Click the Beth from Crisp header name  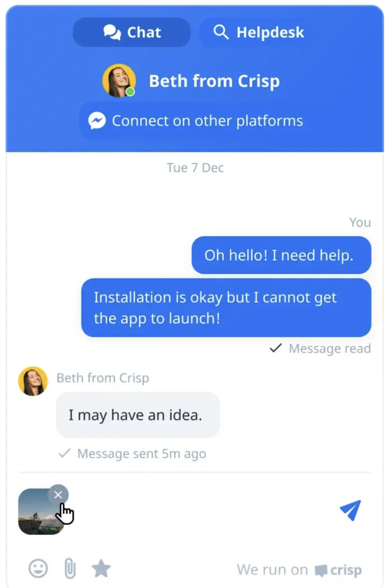[x=214, y=81]
